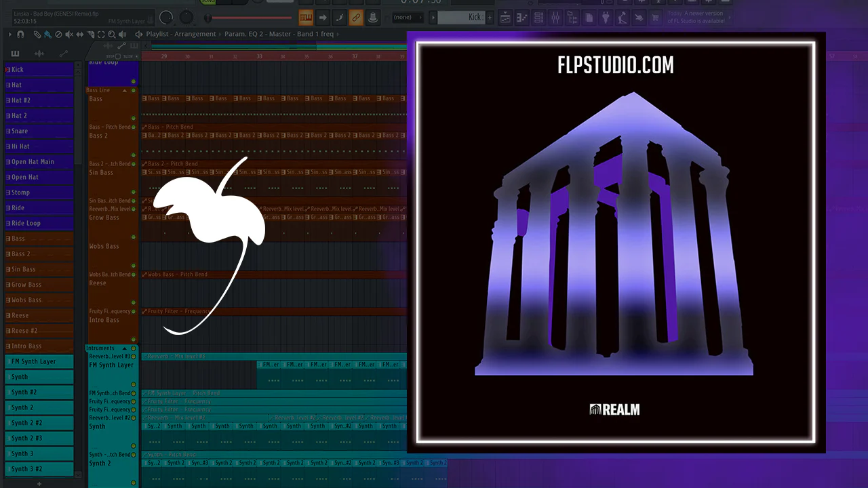Viewport: 868px width, 488px height.
Task: Click the scroll-down arrow of pattern list
Action: click(x=79, y=474)
